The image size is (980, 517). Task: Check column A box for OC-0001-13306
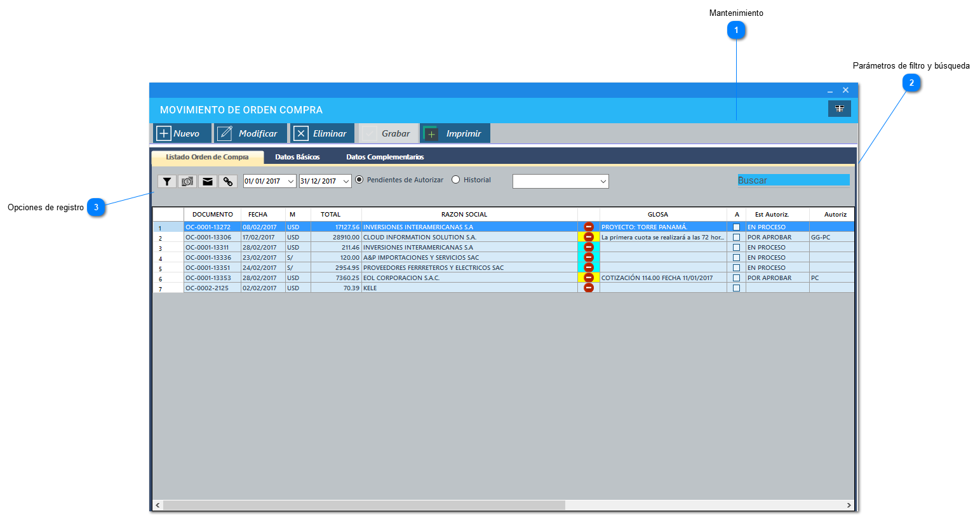(737, 237)
